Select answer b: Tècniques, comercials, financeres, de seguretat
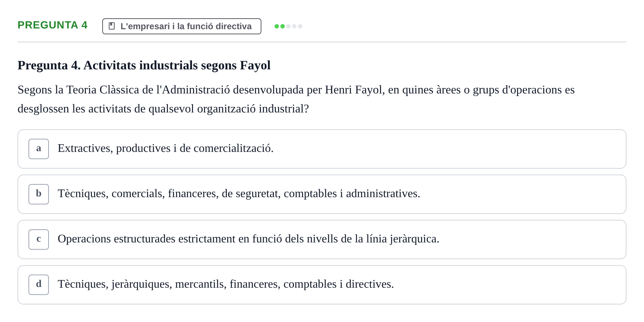The image size is (644, 322). (322, 194)
